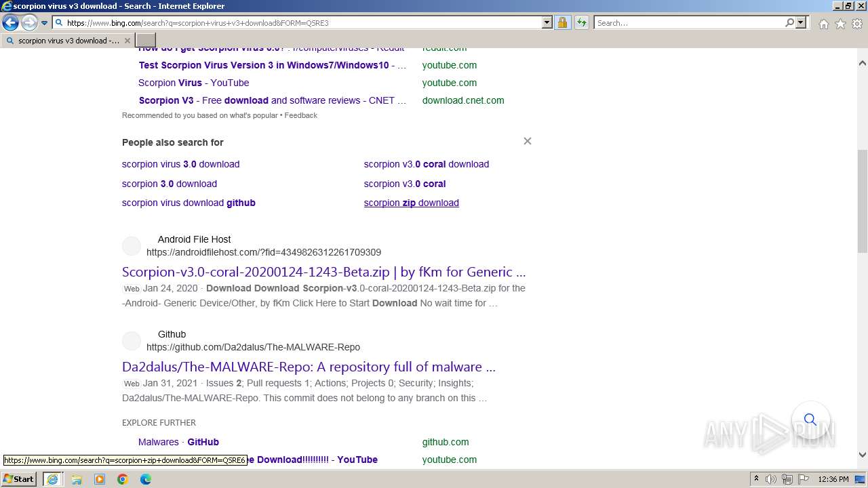The height and width of the screenshot is (488, 868).
Task: Click the vertical scrollbar thumb
Action: [x=862, y=201]
